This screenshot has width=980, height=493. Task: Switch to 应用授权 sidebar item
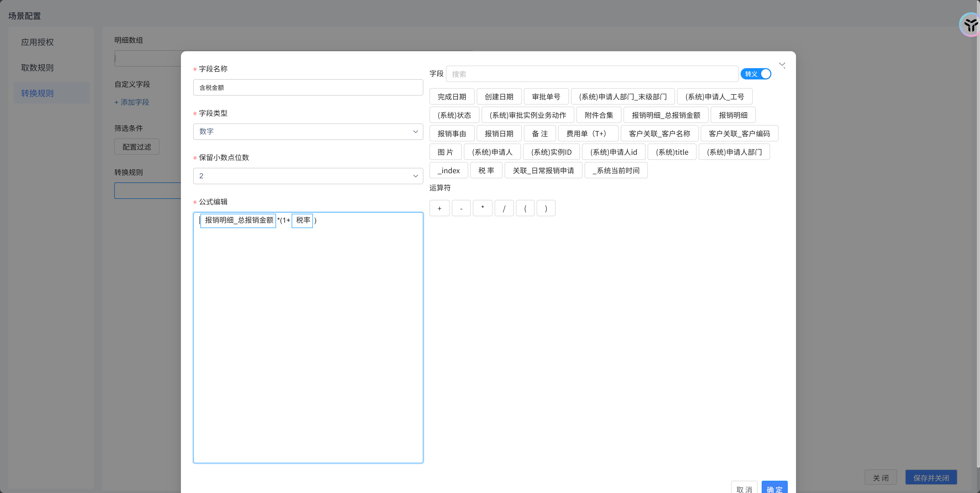click(37, 42)
